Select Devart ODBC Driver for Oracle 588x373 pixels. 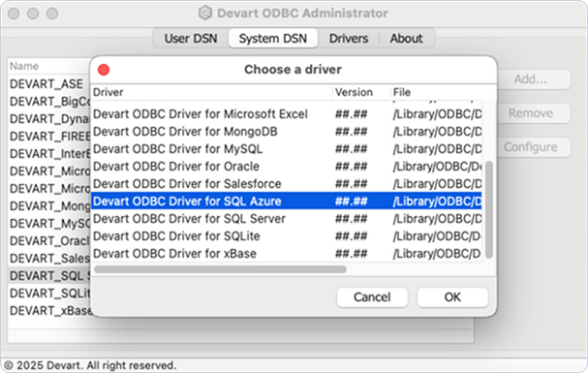[x=287, y=167]
